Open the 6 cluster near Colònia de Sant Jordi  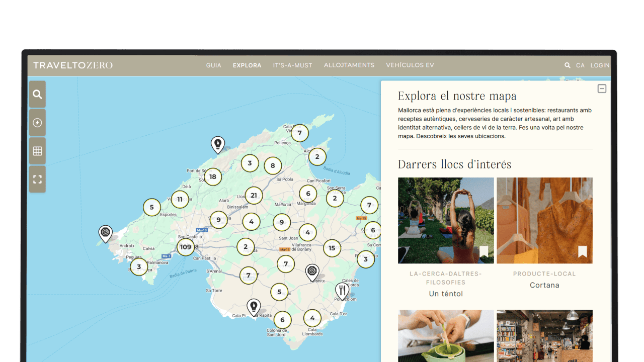point(282,320)
